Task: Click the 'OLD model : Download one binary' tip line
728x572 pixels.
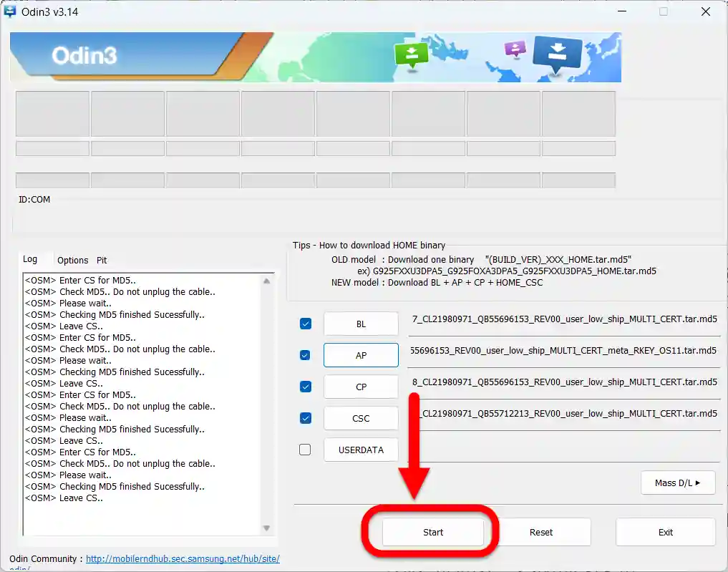Action: (x=482, y=260)
